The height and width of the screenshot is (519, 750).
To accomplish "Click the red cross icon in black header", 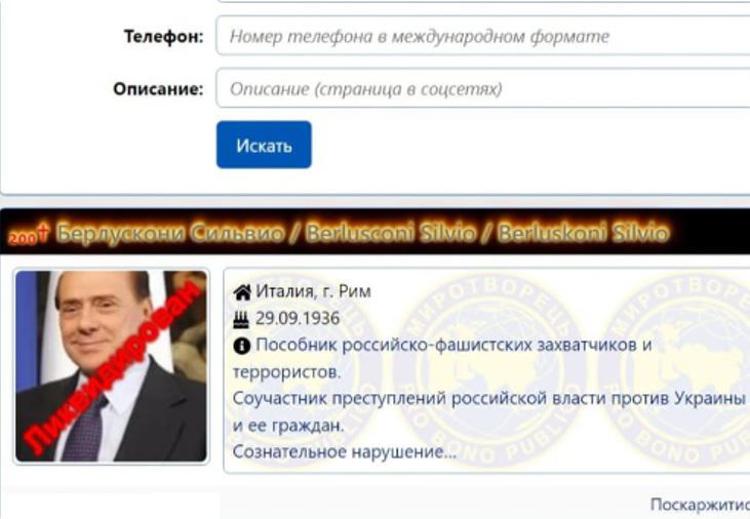I will coord(44,233).
